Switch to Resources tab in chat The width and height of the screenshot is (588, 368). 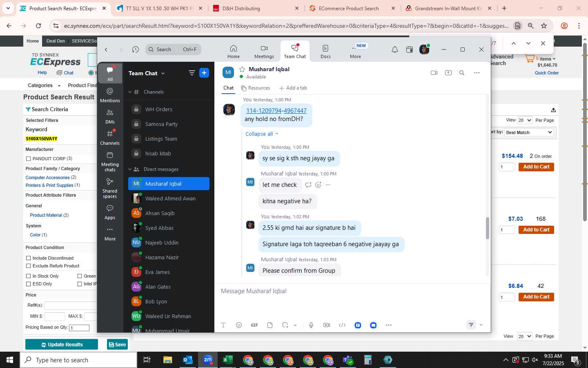(x=256, y=88)
